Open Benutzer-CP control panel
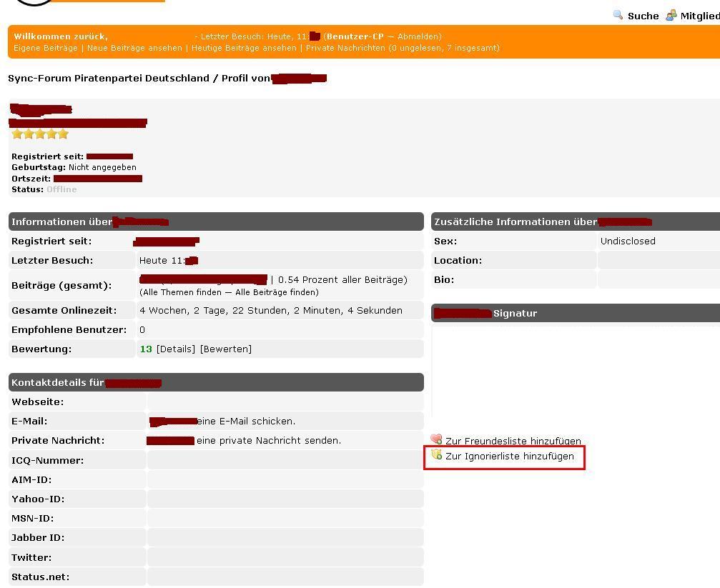This screenshot has height=588, width=720. [355, 36]
